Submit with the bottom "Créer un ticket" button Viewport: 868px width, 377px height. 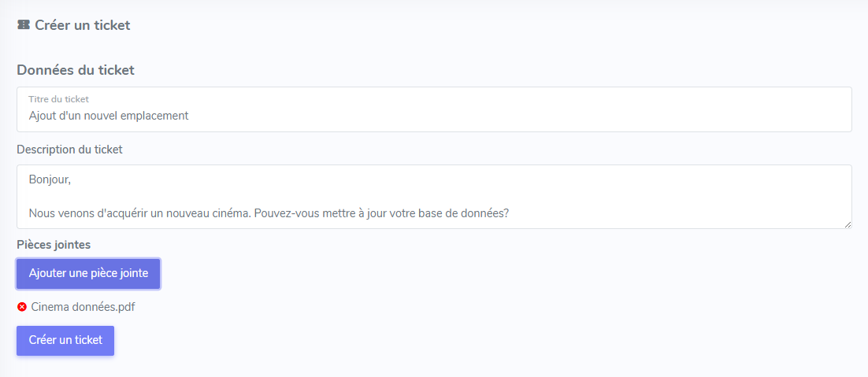(65, 340)
